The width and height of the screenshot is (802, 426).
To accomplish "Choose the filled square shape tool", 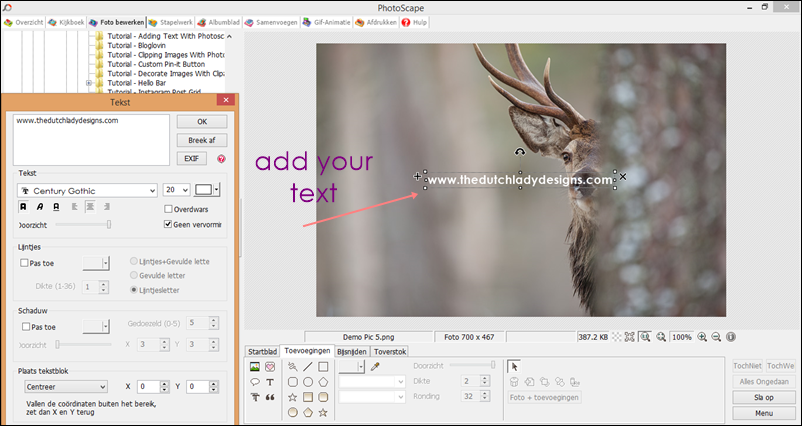I will [x=308, y=397].
